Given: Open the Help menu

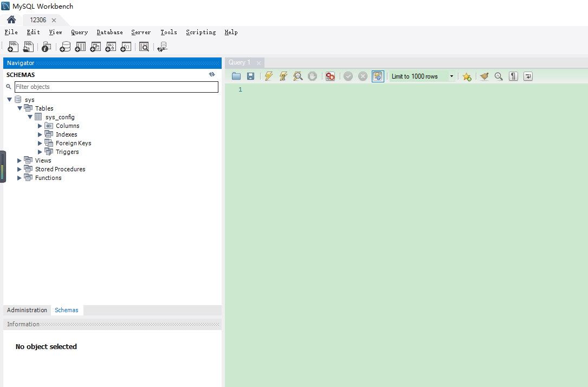Looking at the screenshot, I should tap(231, 33).
